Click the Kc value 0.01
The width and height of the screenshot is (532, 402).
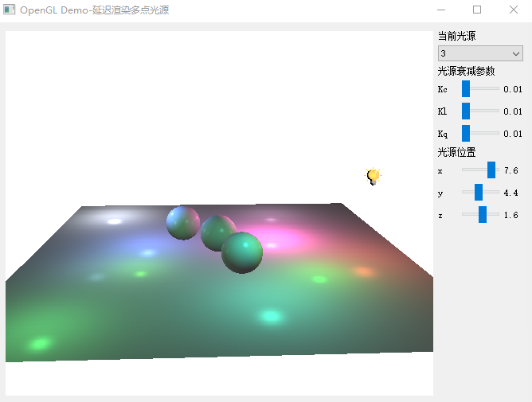coord(513,89)
